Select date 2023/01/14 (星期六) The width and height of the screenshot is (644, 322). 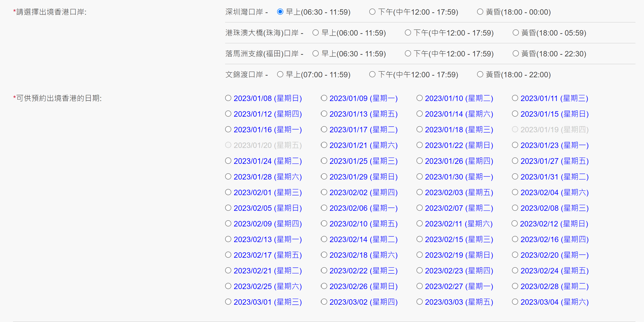pos(419,114)
